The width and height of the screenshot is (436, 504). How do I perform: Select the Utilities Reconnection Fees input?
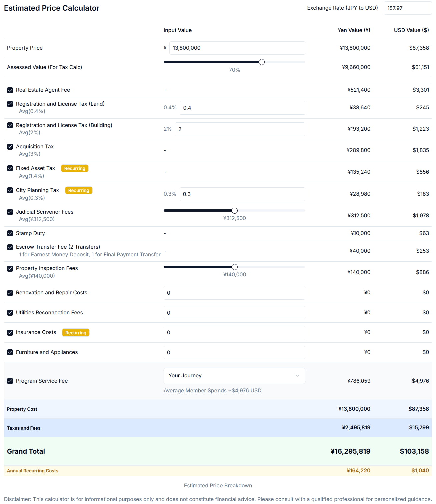[234, 313]
